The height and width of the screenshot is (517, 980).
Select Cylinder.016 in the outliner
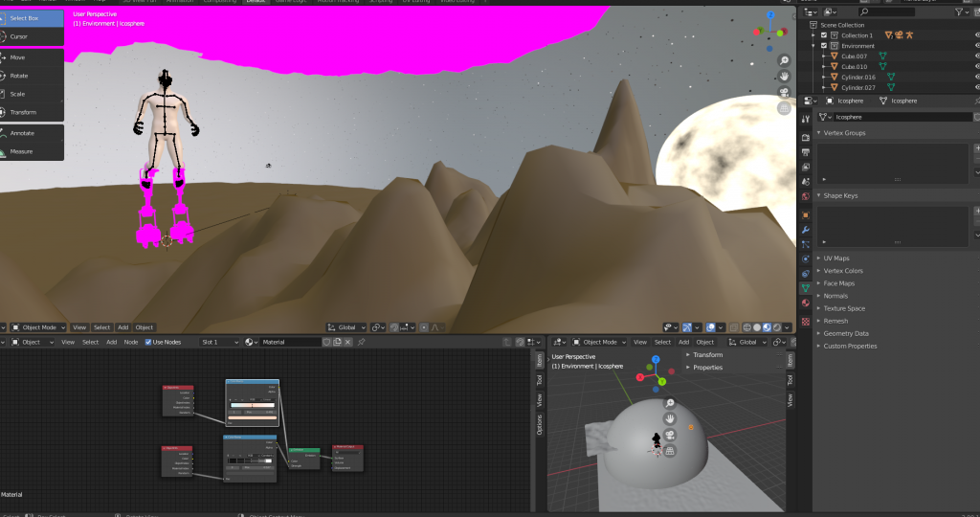(x=858, y=77)
